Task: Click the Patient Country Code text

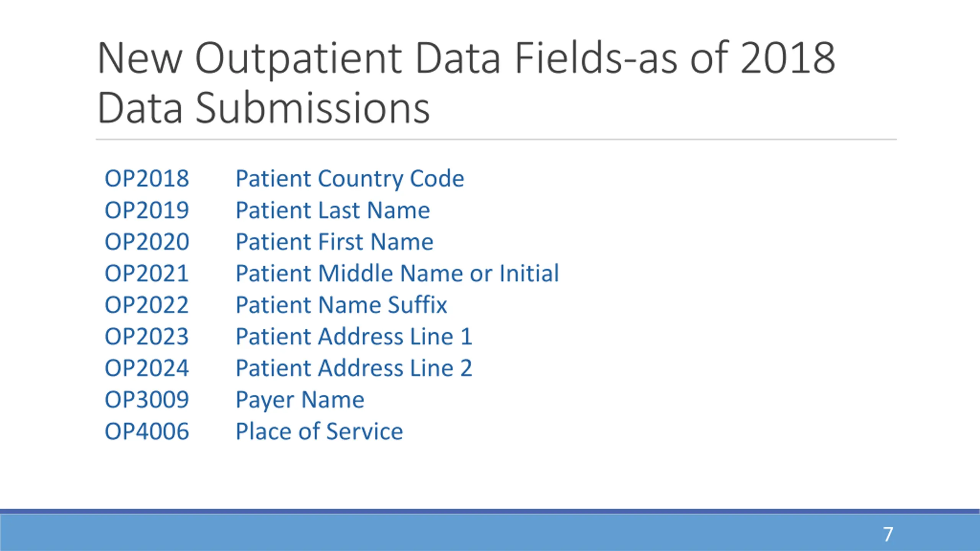Action: click(x=350, y=179)
